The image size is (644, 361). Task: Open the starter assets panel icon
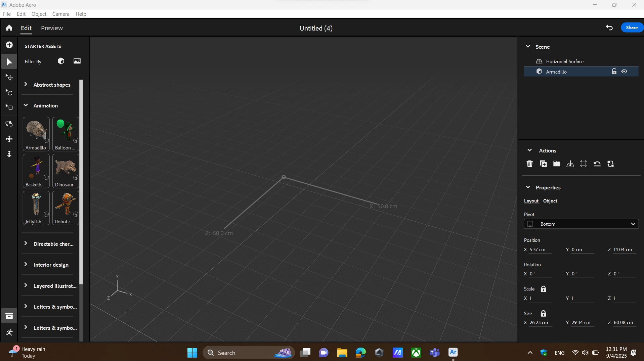pyautogui.click(x=9, y=316)
